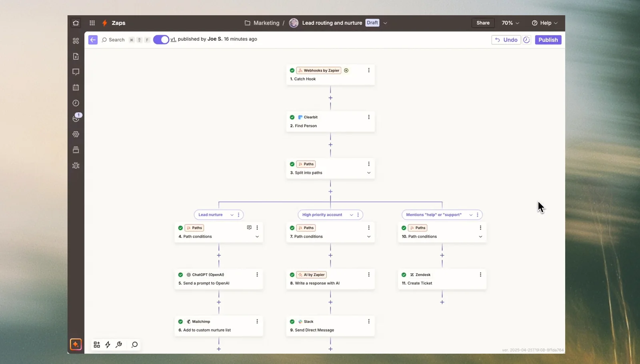Open the Catch Hook step options menu
Viewport: 640px width, 364px height.
click(x=369, y=70)
